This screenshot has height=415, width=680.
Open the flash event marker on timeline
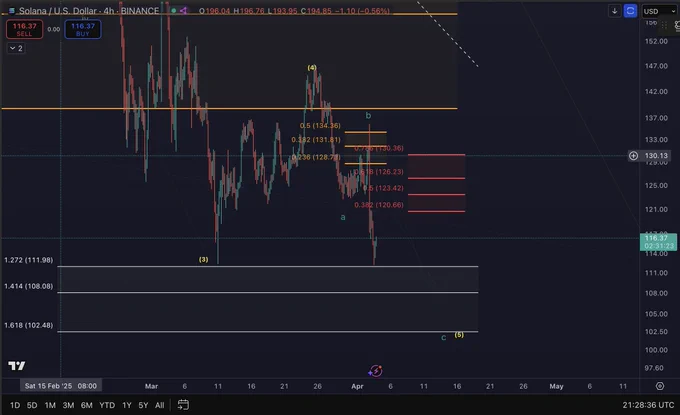click(x=376, y=371)
